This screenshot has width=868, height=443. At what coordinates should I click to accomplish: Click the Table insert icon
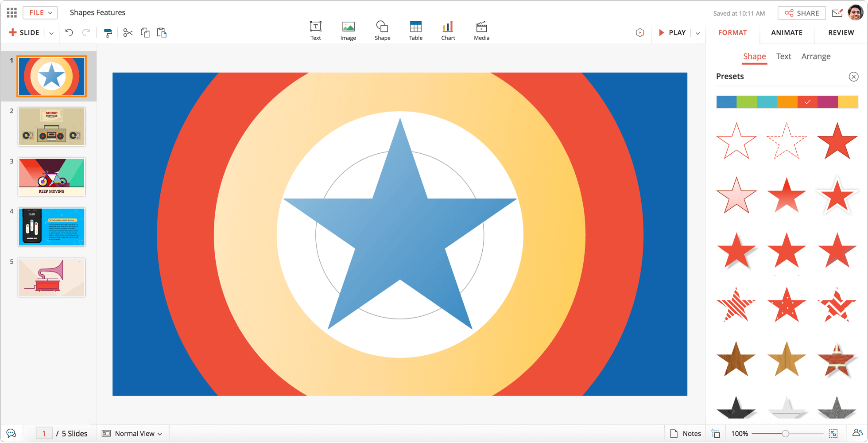tap(415, 31)
